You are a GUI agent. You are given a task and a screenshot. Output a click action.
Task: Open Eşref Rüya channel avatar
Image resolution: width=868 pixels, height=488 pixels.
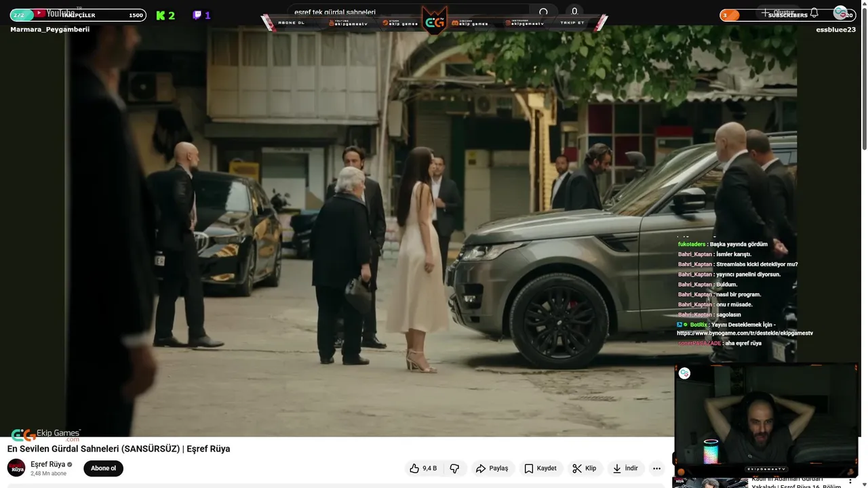click(x=16, y=468)
